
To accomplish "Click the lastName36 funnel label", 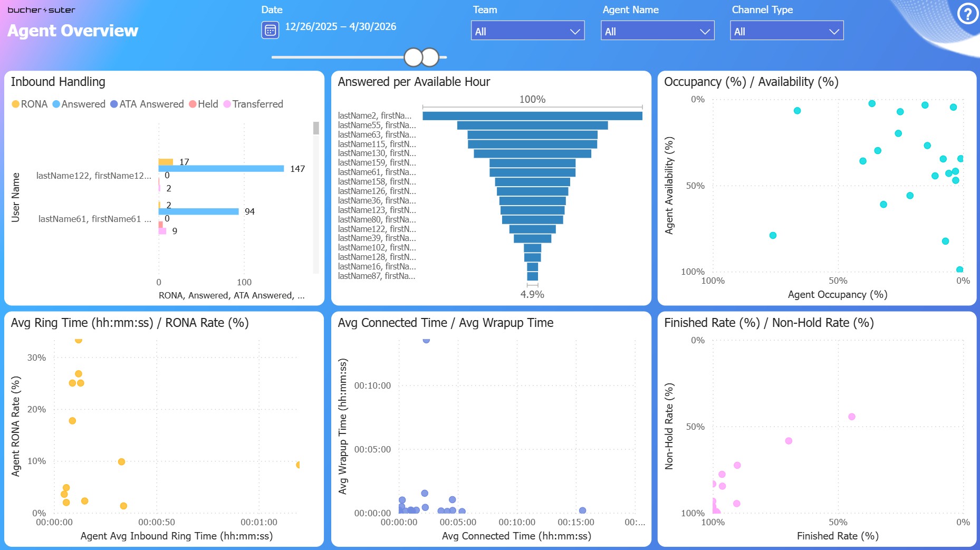I will 377,201.
